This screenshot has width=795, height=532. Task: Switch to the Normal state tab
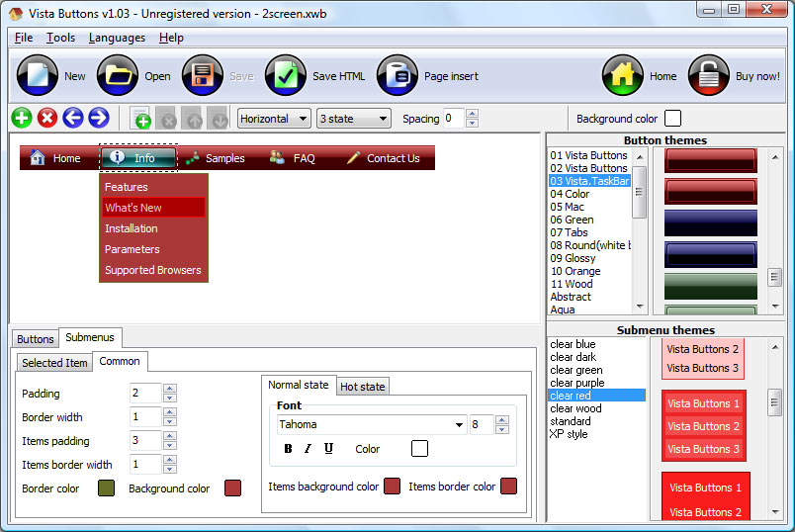point(299,385)
